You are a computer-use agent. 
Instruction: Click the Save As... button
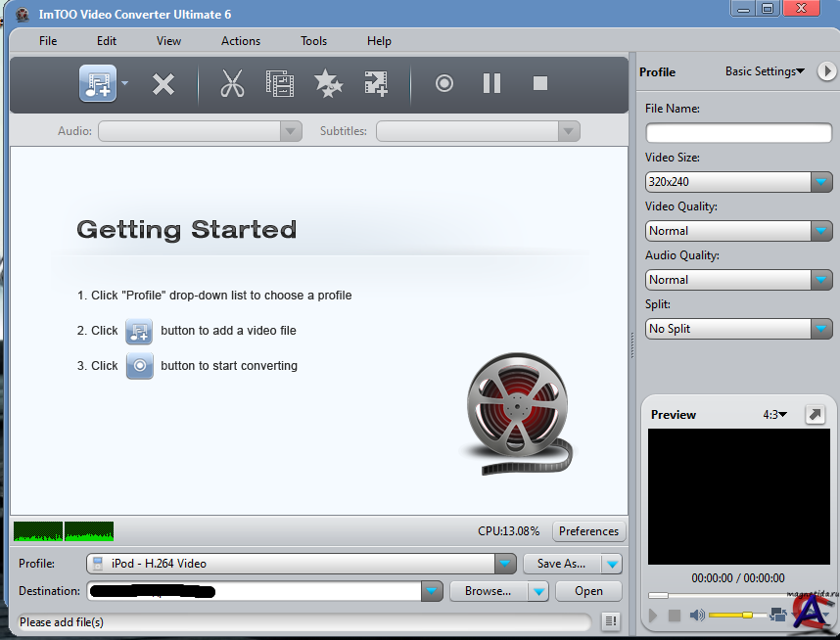click(562, 564)
